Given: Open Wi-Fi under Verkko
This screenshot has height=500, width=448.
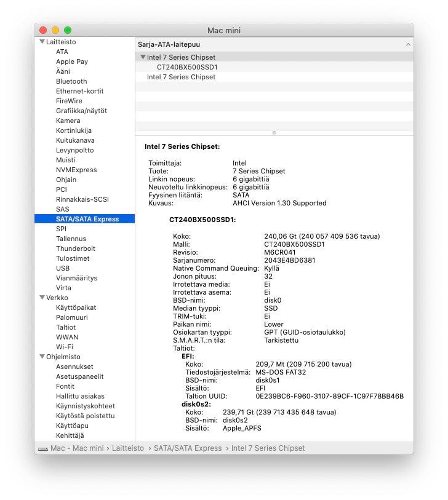Looking at the screenshot, I should click(x=65, y=347).
